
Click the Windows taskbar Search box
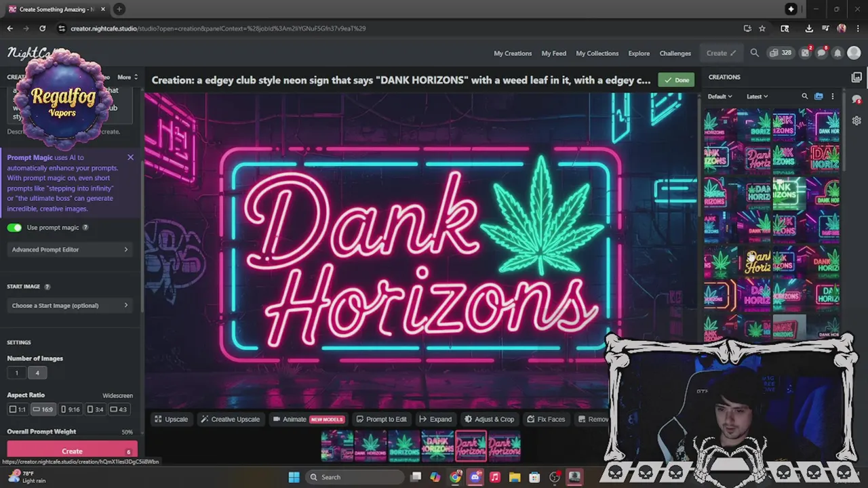(x=353, y=477)
